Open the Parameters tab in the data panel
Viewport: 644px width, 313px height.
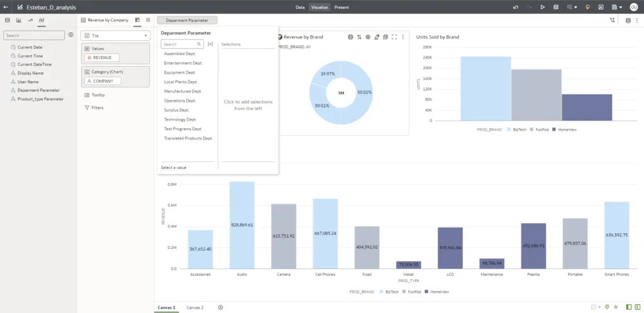click(42, 20)
